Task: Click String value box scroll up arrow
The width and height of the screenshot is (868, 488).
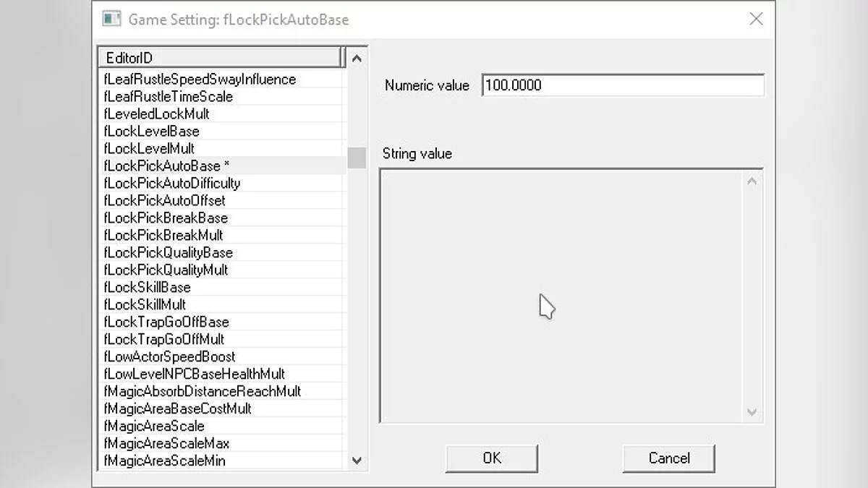Action: click(x=752, y=181)
